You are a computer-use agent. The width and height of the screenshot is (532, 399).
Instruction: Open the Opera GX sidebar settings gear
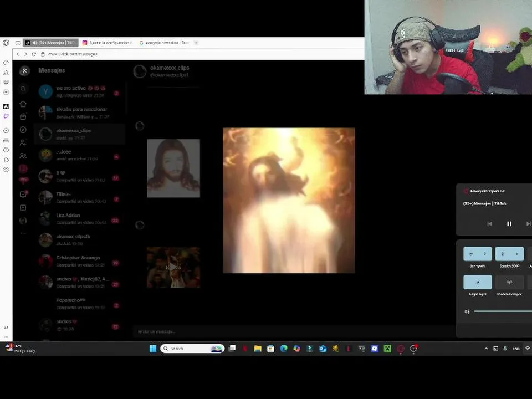point(6,170)
